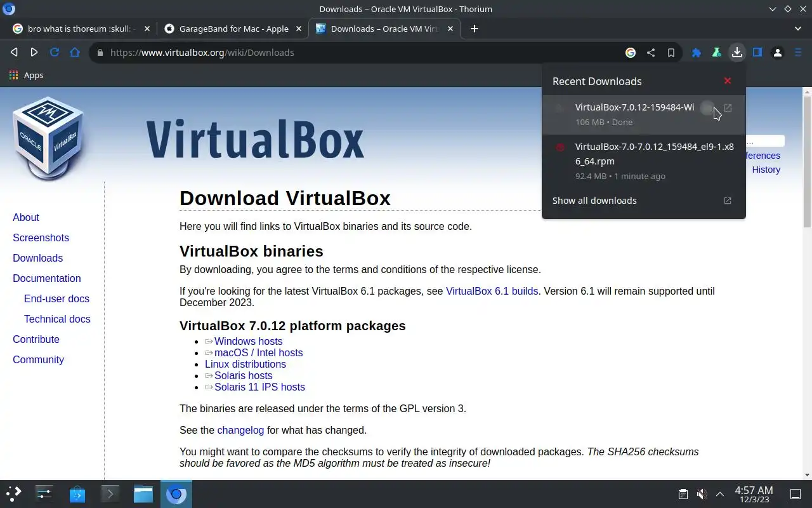Click the show desktop button in taskbar

pyautogui.click(x=796, y=494)
